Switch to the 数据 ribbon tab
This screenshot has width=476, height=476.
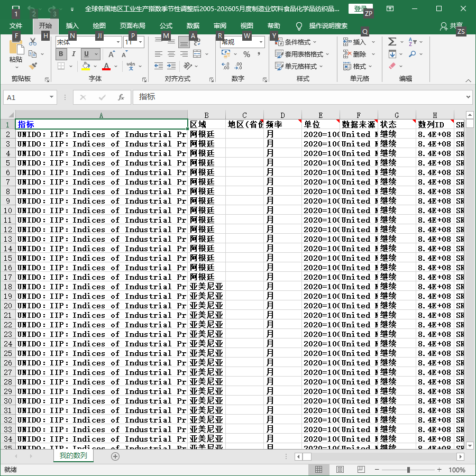(193, 26)
